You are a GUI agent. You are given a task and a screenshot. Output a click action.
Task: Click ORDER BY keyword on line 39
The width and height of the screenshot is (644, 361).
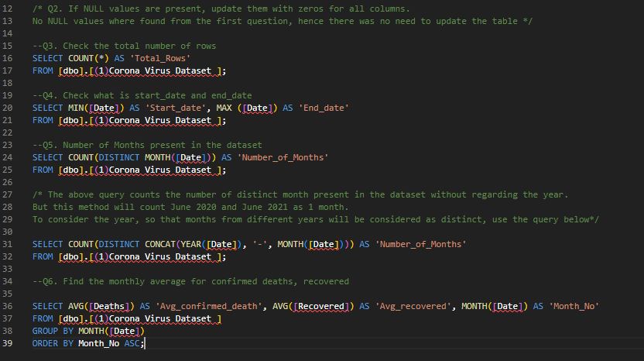[x=53, y=343]
